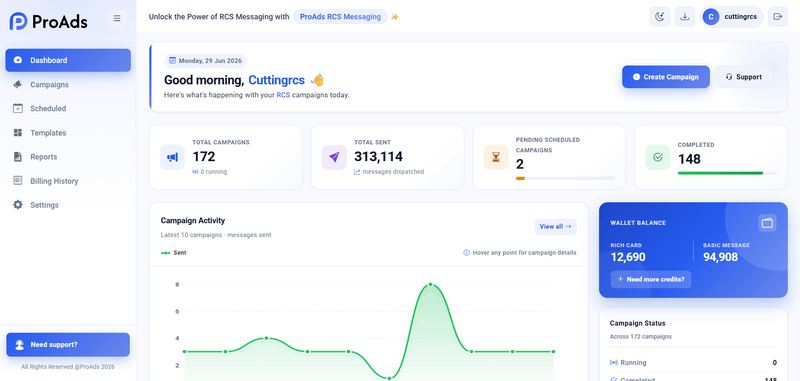The height and width of the screenshot is (381, 800).
Task: Click the wallet icon on balance card
Action: 767,223
